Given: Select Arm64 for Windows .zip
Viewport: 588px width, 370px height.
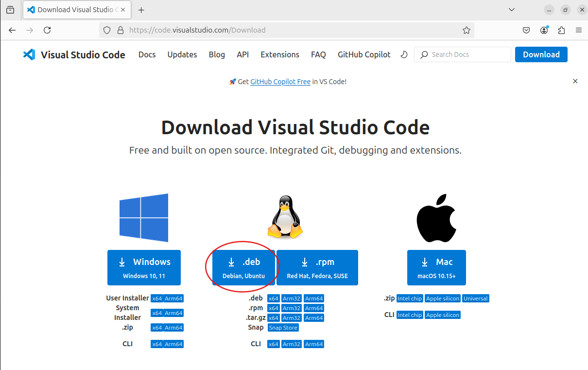Looking at the screenshot, I should click(173, 328).
